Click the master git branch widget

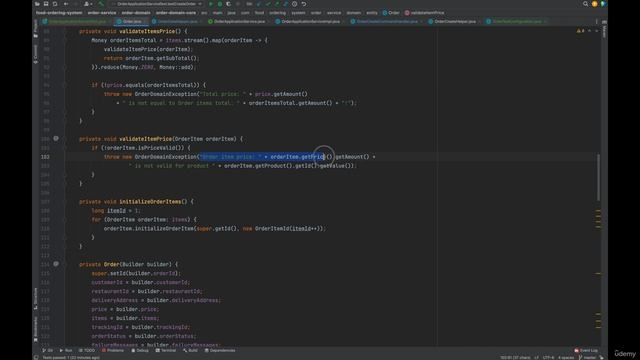pos(587,358)
